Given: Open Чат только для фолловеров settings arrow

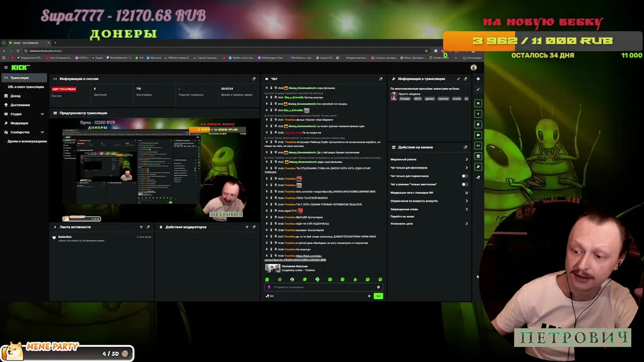Looking at the screenshot, I should tap(466, 168).
